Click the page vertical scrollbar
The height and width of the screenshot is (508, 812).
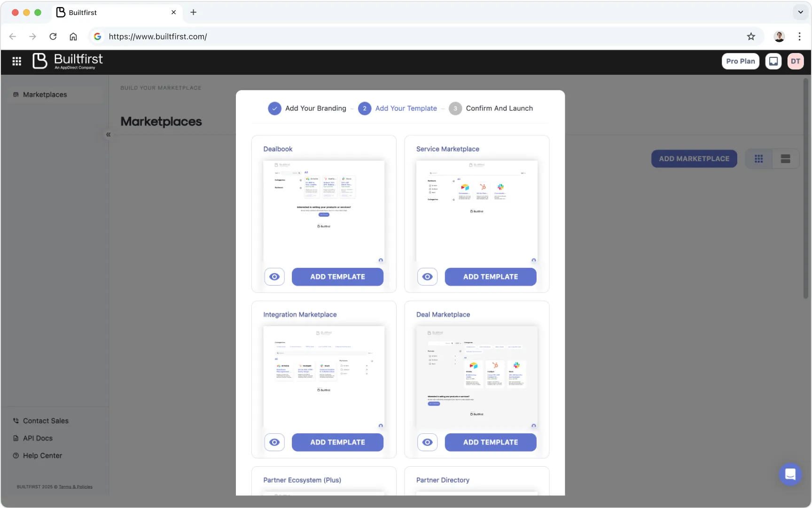pyautogui.click(x=805, y=188)
